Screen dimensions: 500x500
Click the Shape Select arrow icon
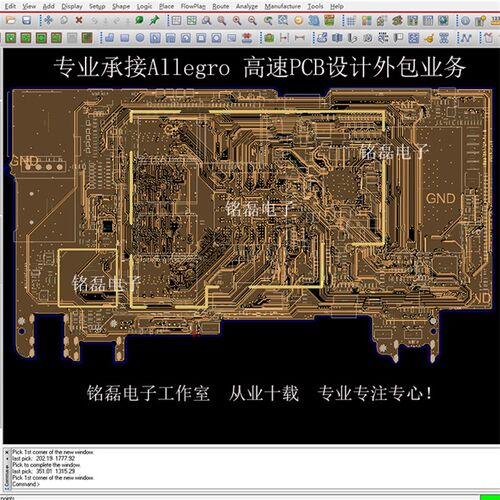[155, 38]
